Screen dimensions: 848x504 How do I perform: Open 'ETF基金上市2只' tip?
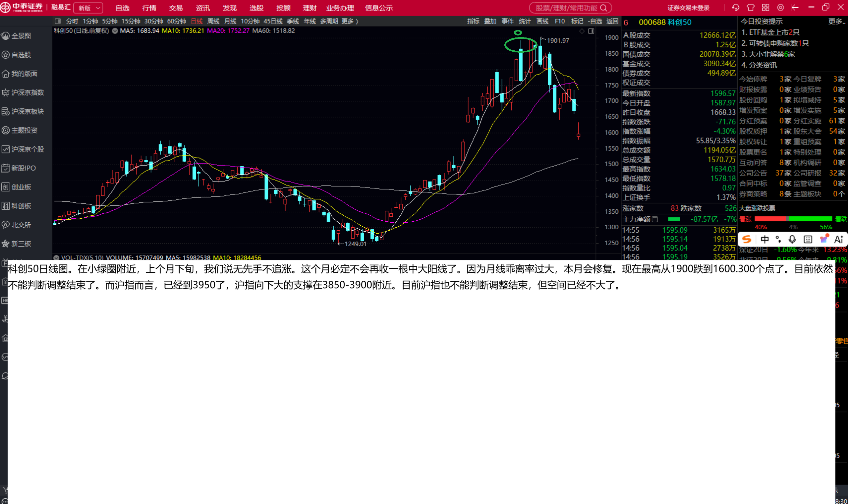tap(770, 32)
